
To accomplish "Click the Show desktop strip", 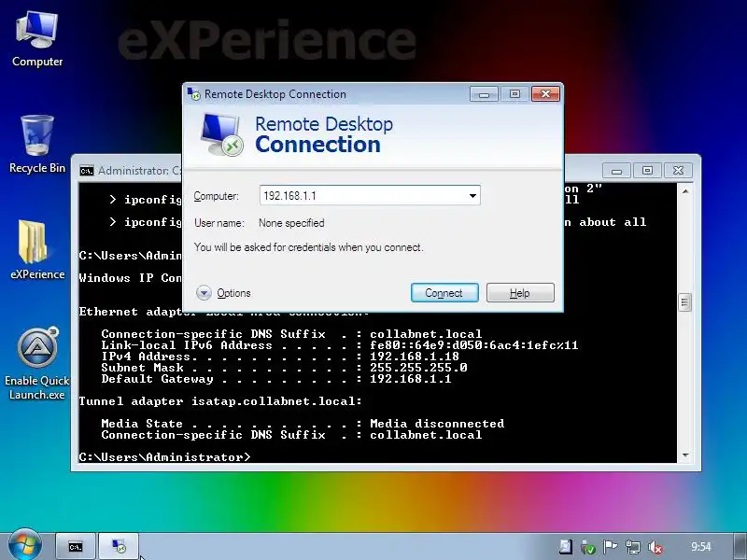I will [x=740, y=547].
